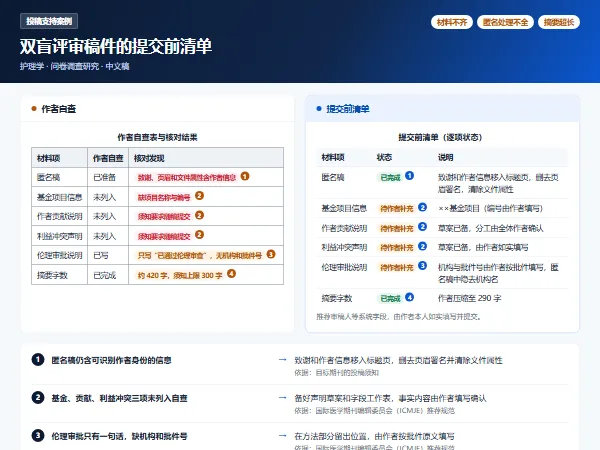This screenshot has height=450, width=600.
Task: Click blue badge 1 in 提交前清单 匿名稿 row
Action: tap(409, 176)
